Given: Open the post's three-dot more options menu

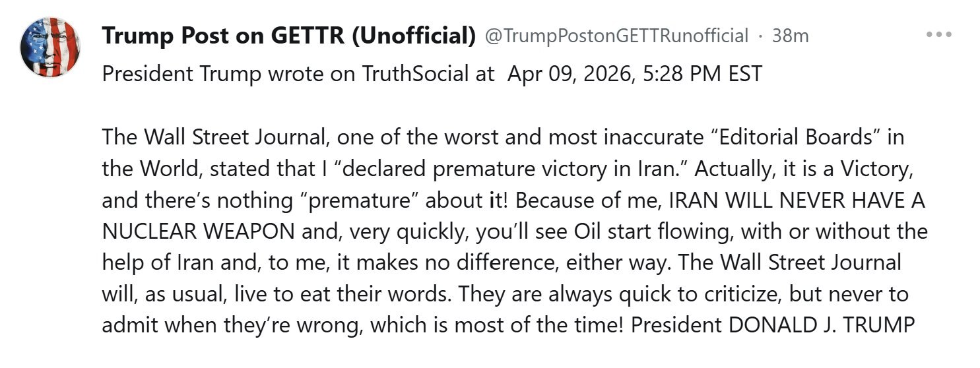Looking at the screenshot, I should point(938,34).
